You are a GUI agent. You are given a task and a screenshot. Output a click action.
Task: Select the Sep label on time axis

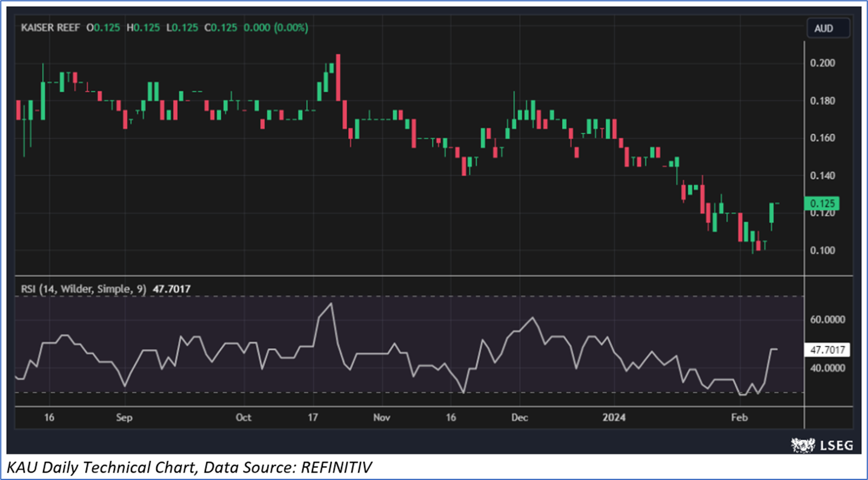click(x=124, y=418)
